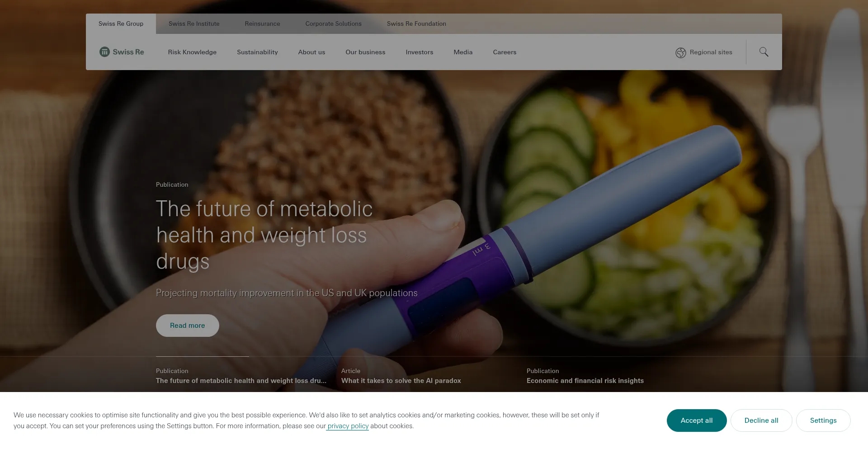
Task: Decline all cookies
Action: (761, 421)
